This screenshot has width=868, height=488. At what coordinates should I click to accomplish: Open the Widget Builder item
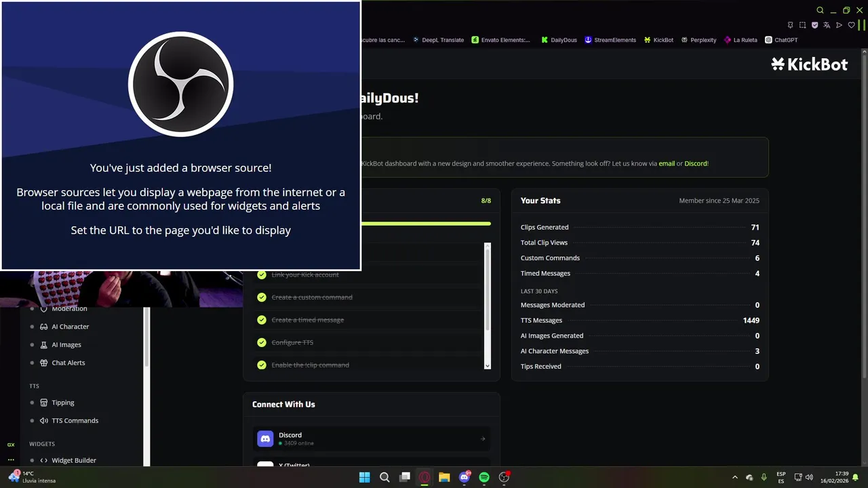74,461
